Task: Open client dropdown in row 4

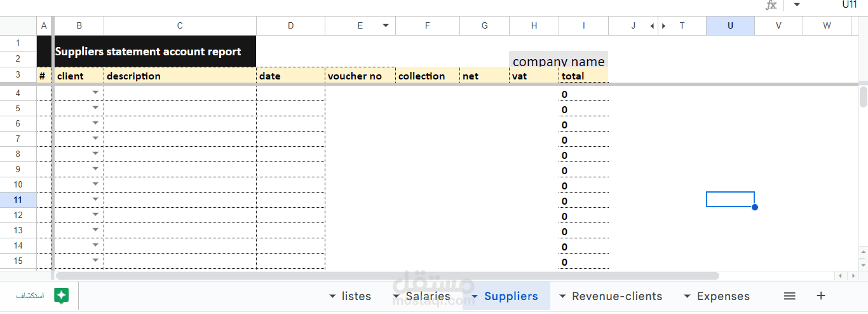Action: click(x=95, y=93)
